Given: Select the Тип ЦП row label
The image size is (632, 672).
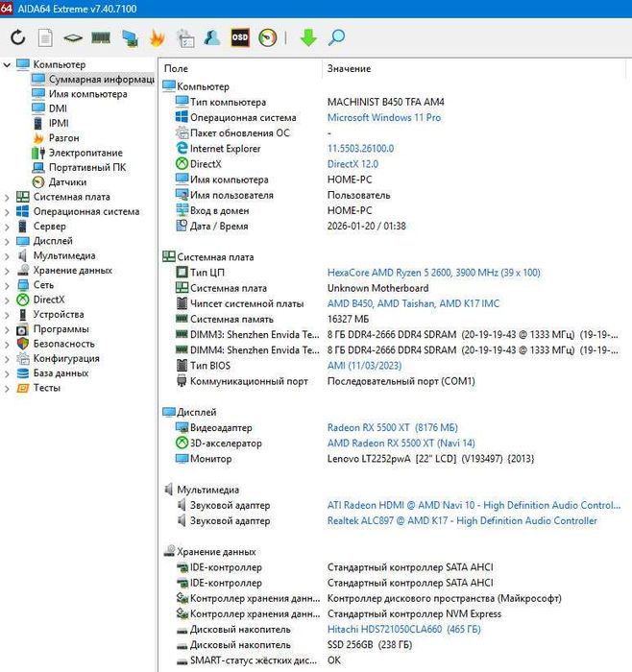Looking at the screenshot, I should (207, 273).
